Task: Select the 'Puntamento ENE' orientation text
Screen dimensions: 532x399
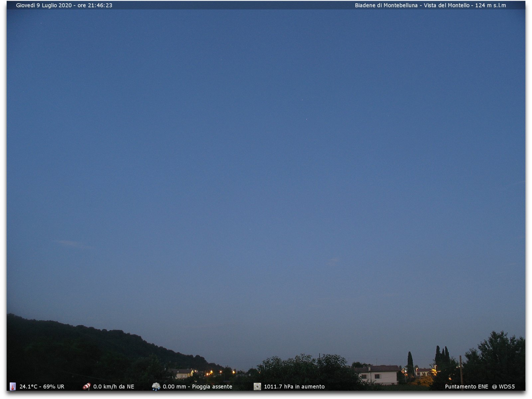Action: (x=466, y=387)
